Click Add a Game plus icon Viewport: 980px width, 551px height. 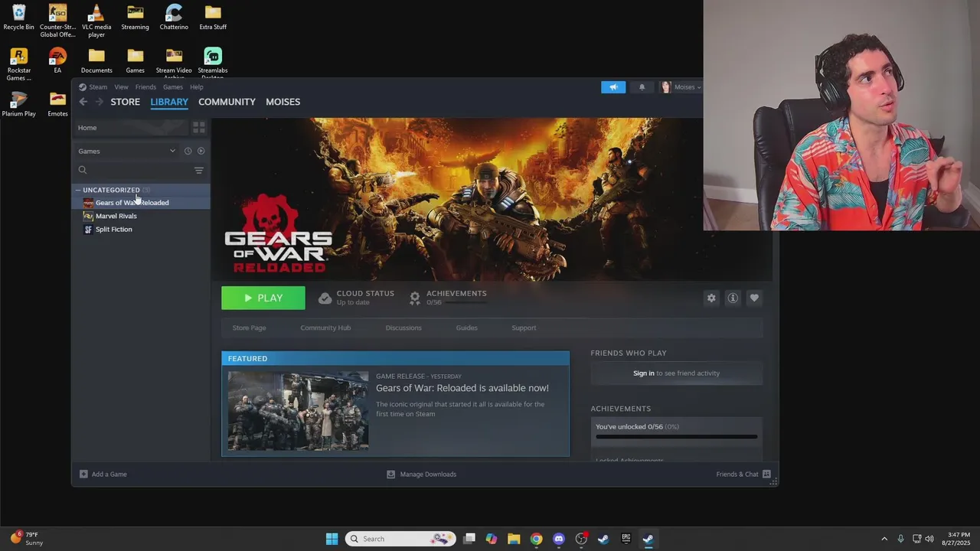tap(83, 474)
